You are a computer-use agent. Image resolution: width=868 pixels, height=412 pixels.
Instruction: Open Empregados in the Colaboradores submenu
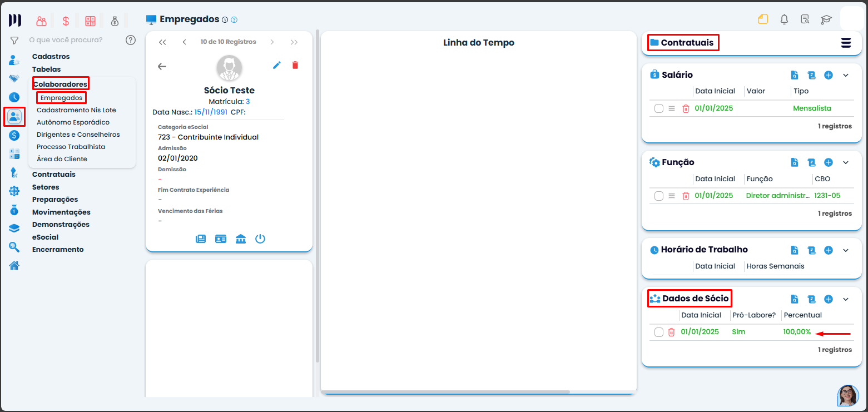point(62,98)
